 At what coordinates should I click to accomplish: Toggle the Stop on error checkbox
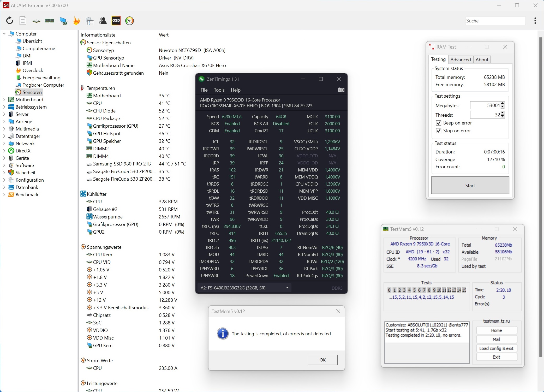click(439, 131)
